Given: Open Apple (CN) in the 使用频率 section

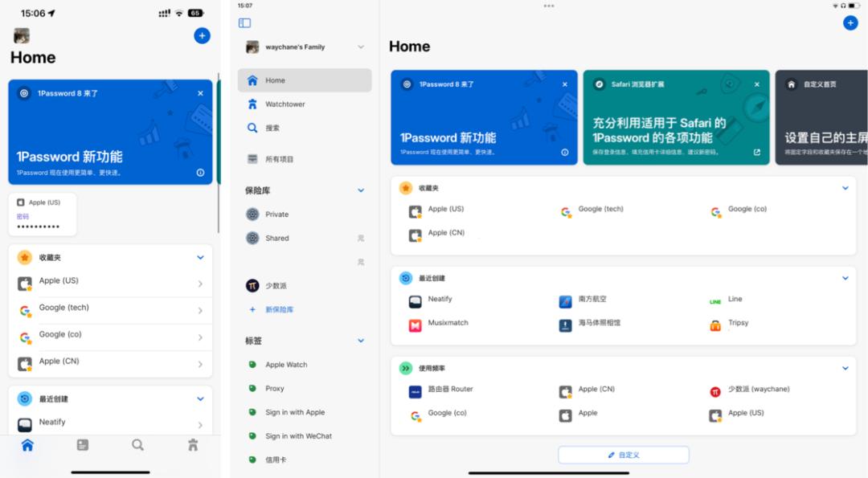Looking at the screenshot, I should [587, 390].
